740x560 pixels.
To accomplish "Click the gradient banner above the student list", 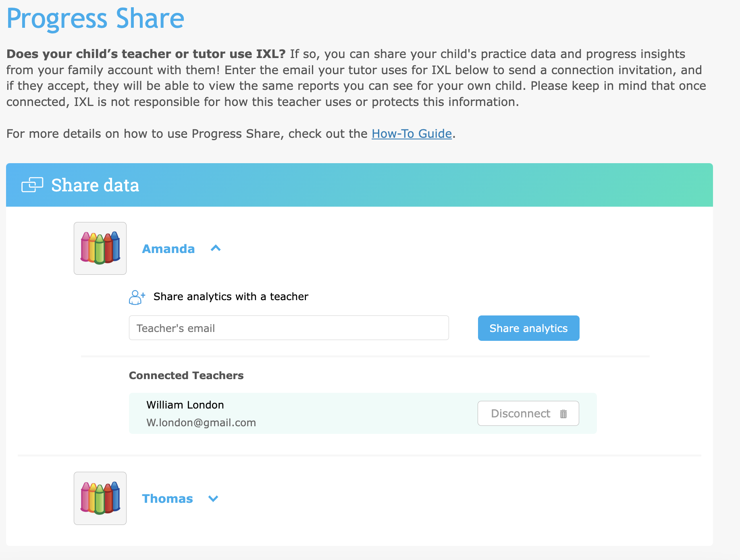I will tap(484, 185).
